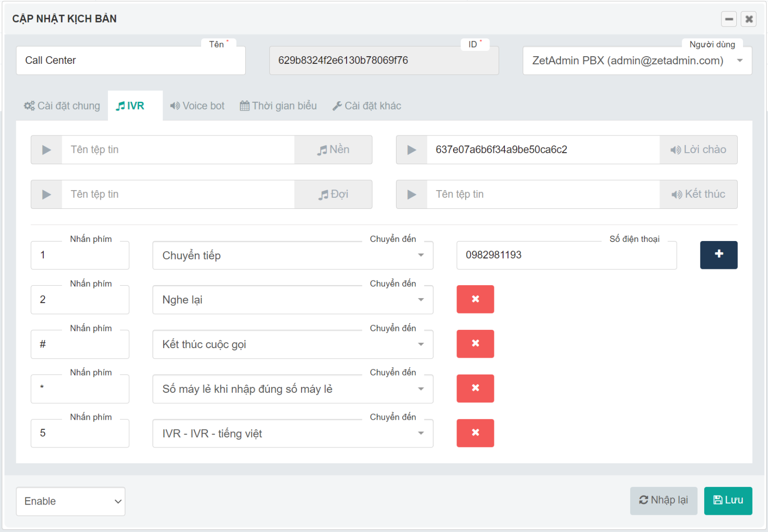The image size is (768, 532).
Task: Remove the extension number (Số máy lẻ) row
Action: click(475, 388)
